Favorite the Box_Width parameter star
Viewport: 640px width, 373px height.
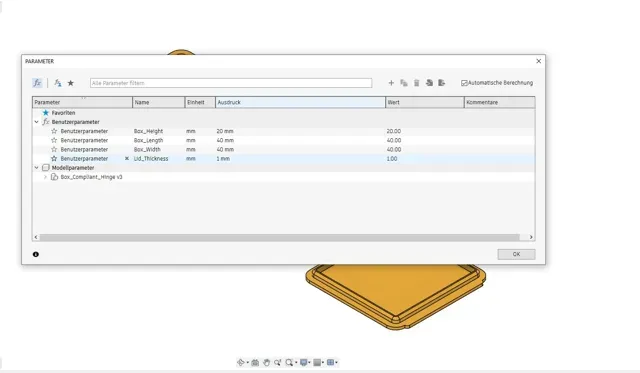(x=54, y=149)
